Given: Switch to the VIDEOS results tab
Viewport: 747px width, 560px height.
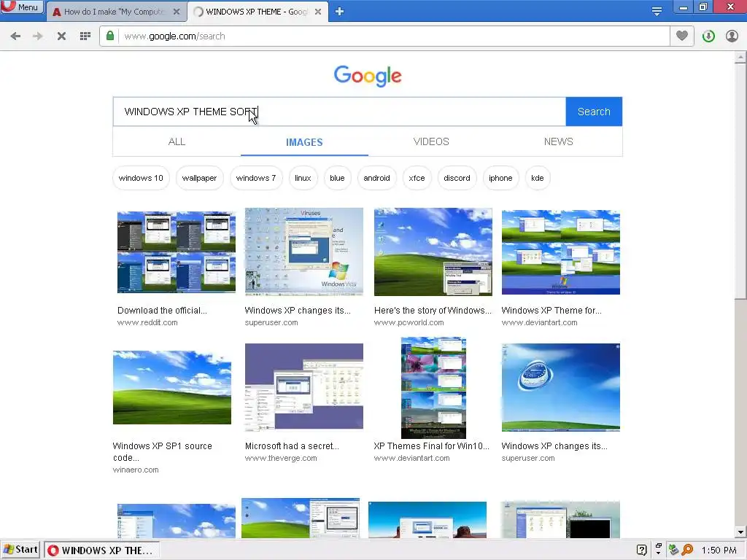Looking at the screenshot, I should 431,141.
